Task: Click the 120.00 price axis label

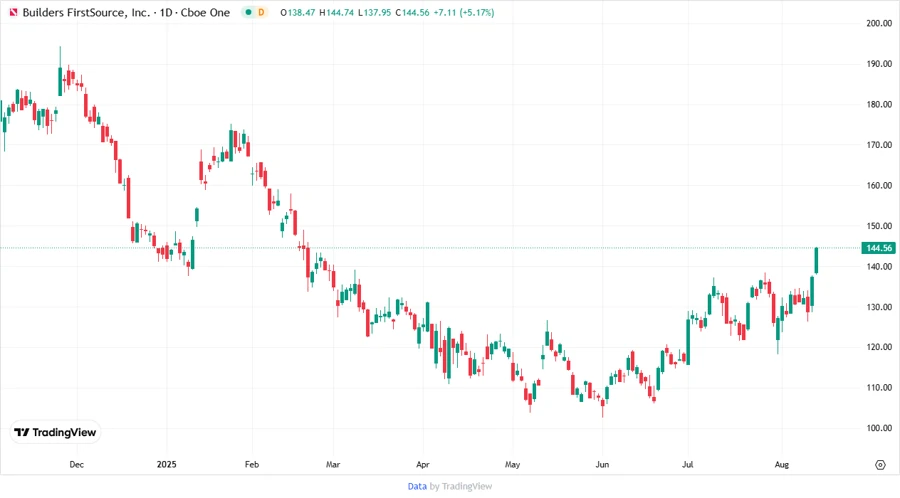Action: point(879,347)
